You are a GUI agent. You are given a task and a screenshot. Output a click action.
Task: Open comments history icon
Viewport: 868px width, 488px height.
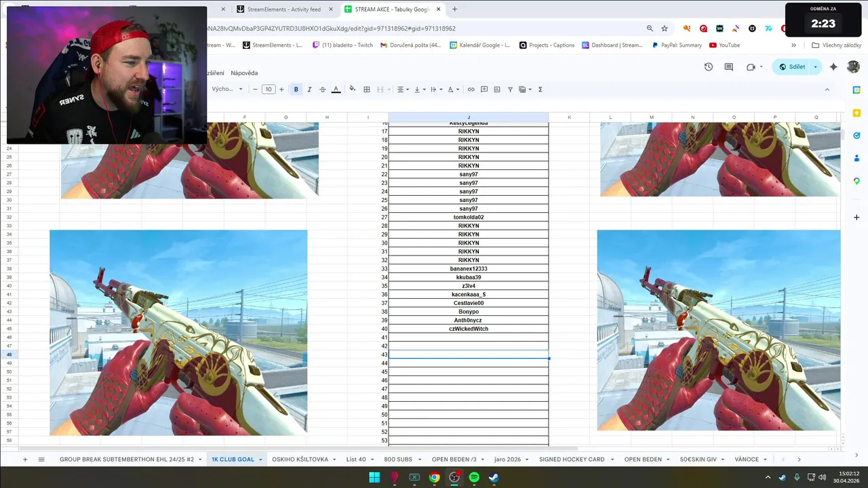coord(729,67)
